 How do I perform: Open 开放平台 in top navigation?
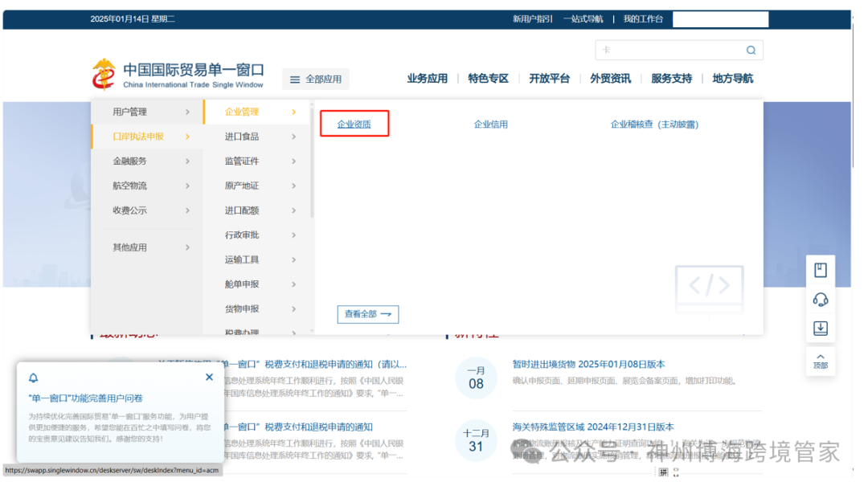coord(549,79)
